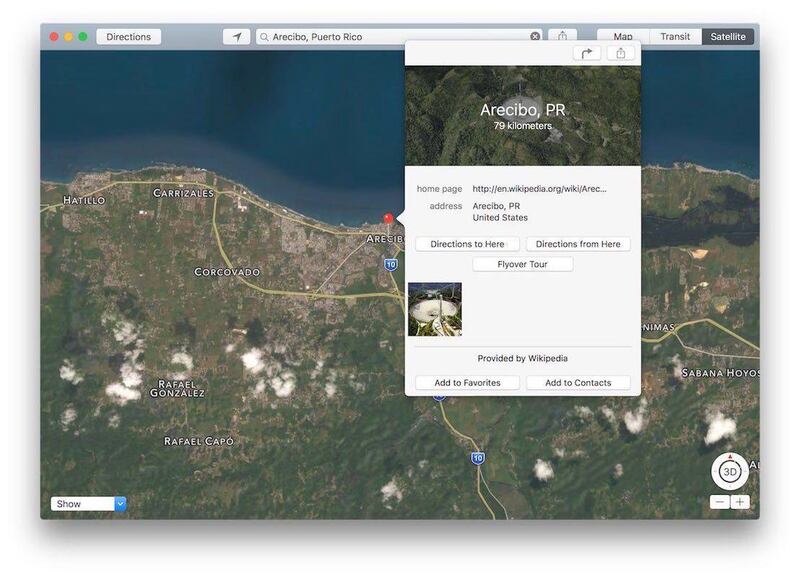The image size is (800, 577).
Task: Click the popup directions arrow icon
Action: tap(586, 53)
